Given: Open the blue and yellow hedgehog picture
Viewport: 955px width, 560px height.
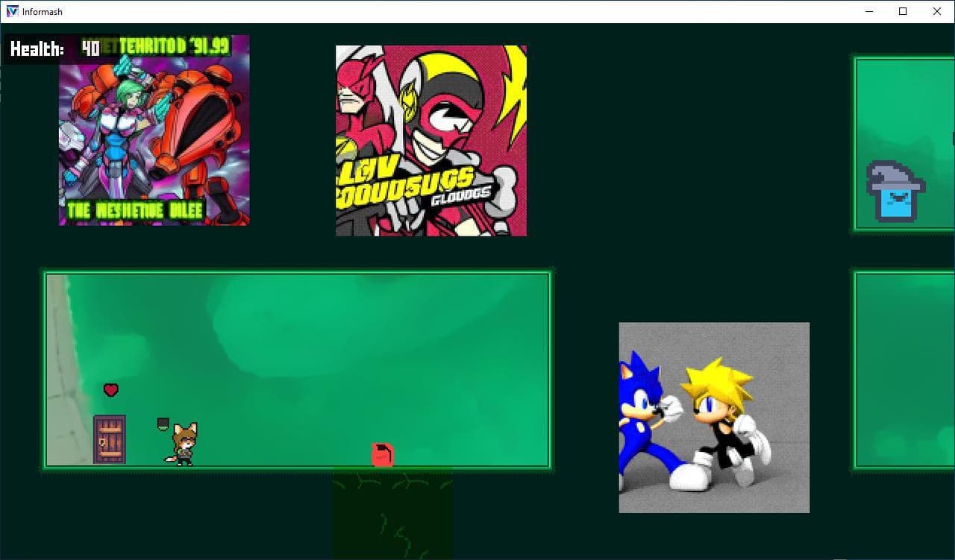Looking at the screenshot, I should (714, 418).
